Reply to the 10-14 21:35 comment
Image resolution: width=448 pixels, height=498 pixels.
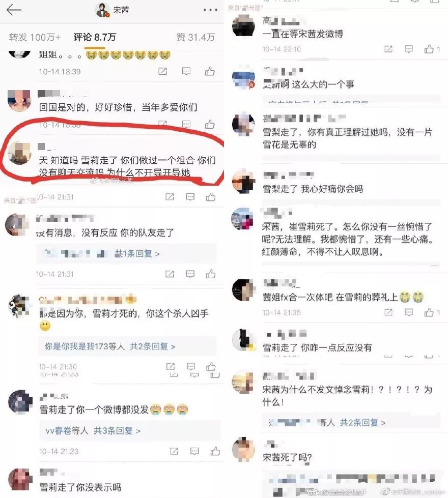point(409,312)
